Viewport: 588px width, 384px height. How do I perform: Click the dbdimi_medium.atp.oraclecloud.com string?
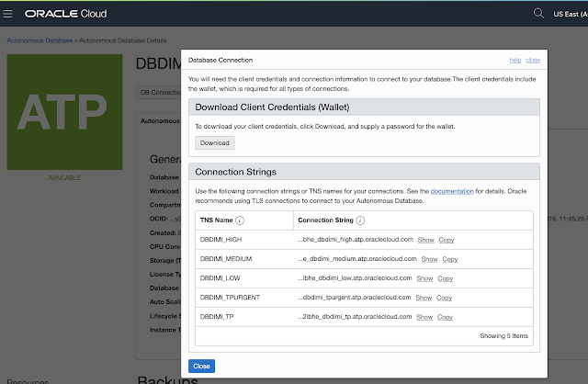[x=357, y=259]
